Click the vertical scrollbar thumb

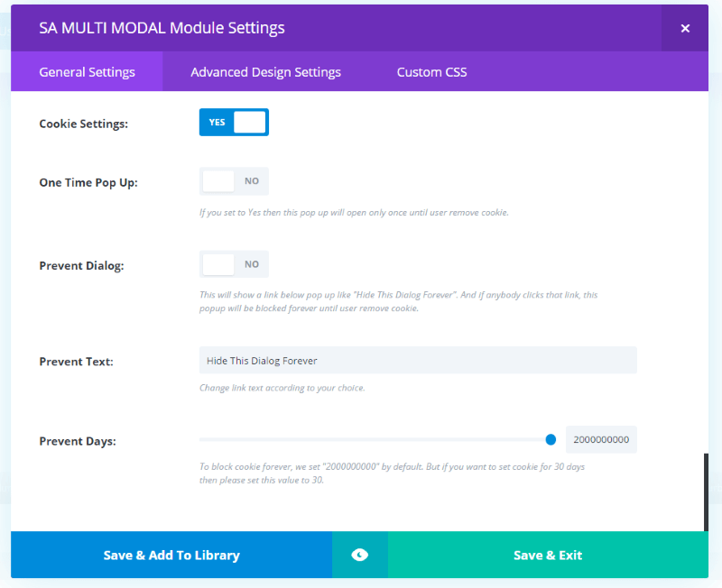click(x=706, y=492)
